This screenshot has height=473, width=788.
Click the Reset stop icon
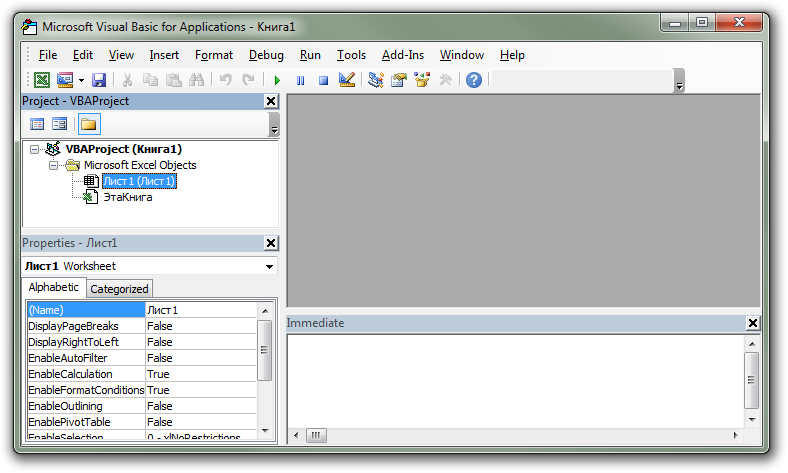click(x=323, y=80)
